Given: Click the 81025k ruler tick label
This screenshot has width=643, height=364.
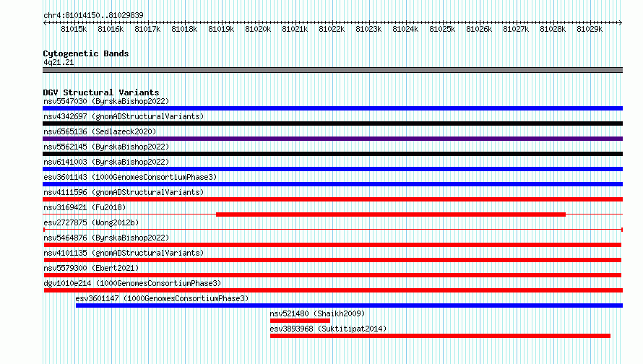Looking at the screenshot, I should [x=442, y=29].
